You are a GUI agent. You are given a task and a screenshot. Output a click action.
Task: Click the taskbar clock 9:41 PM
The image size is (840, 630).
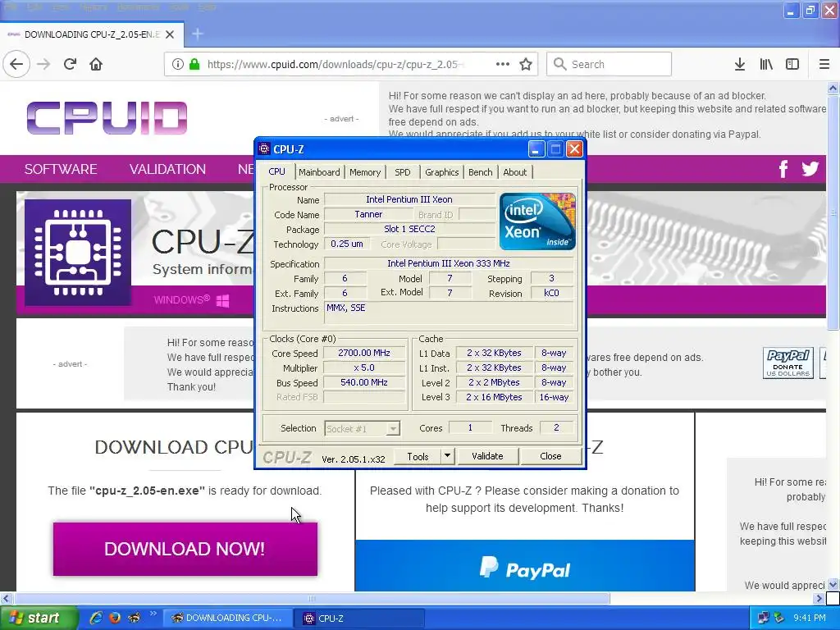click(x=810, y=618)
